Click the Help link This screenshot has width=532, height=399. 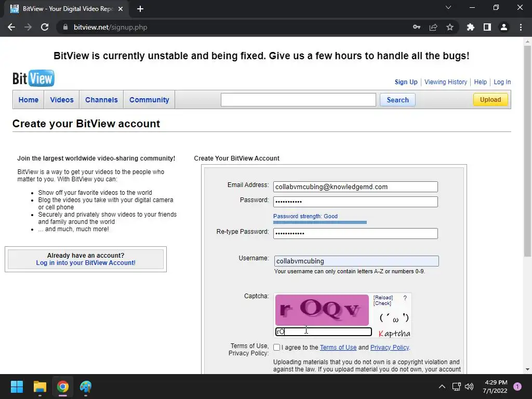(x=480, y=82)
